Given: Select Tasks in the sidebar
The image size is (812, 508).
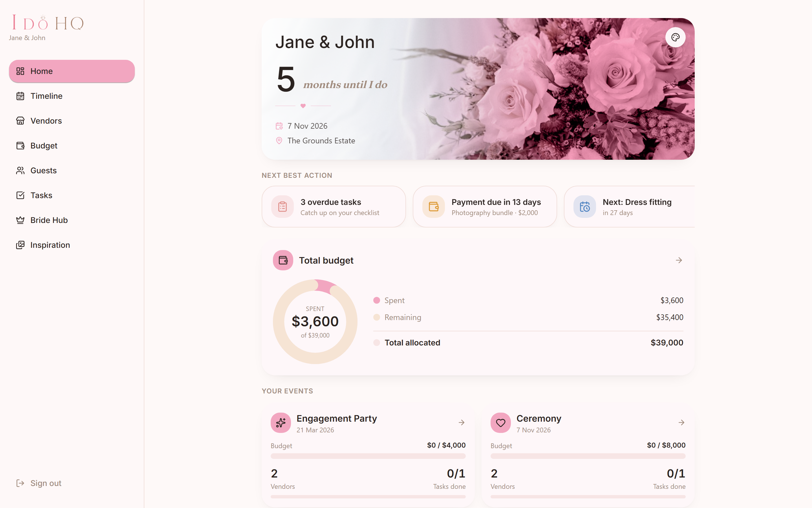Looking at the screenshot, I should pyautogui.click(x=72, y=196).
